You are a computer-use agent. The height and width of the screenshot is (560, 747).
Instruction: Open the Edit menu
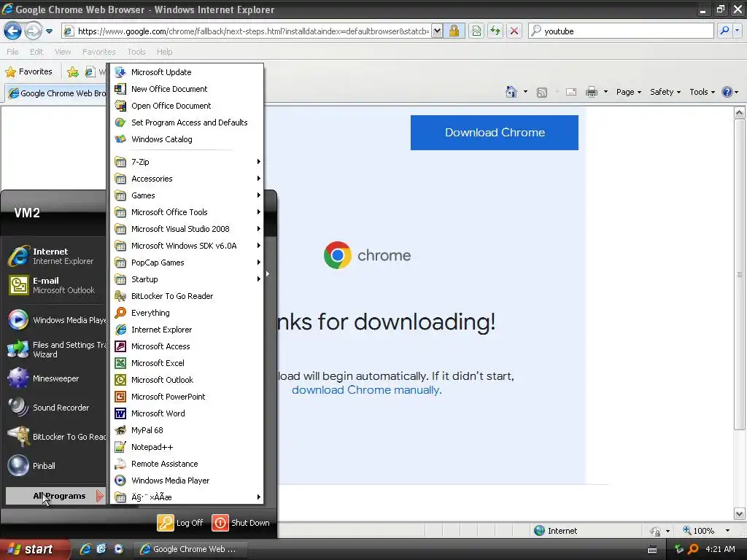pyautogui.click(x=36, y=52)
